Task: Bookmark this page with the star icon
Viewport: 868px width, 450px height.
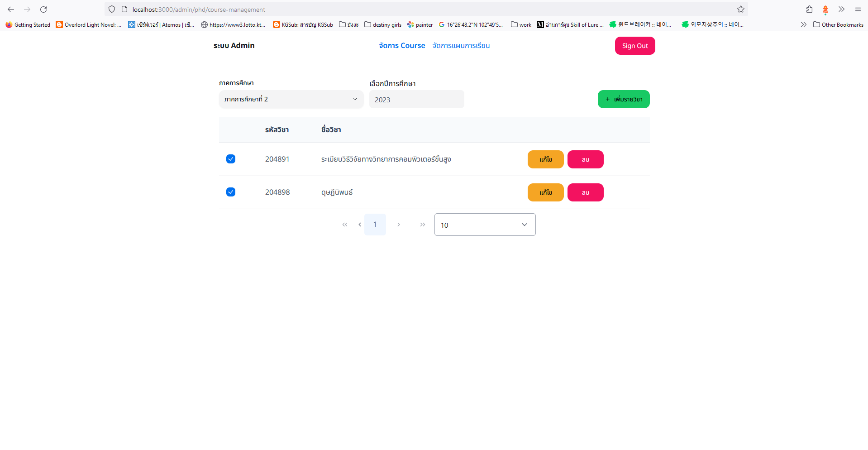Action: (741, 9)
